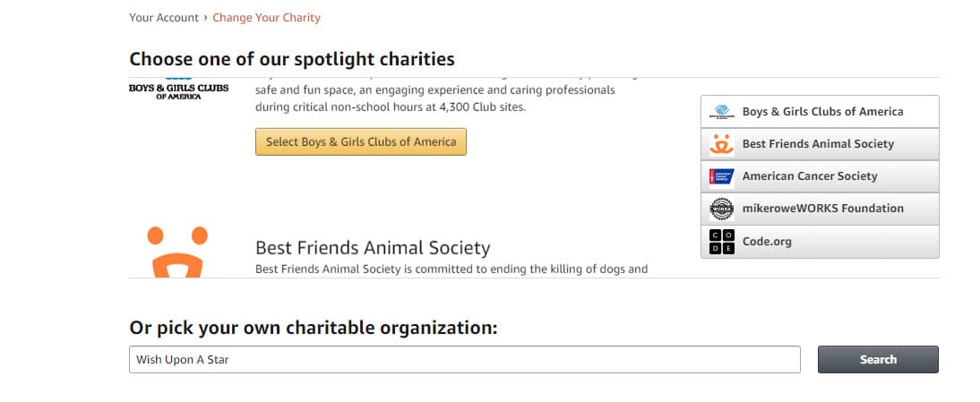Choose mikeroweWORKS Foundation in list
Image resolution: width=980 pixels, height=402 pixels.
[x=820, y=210]
